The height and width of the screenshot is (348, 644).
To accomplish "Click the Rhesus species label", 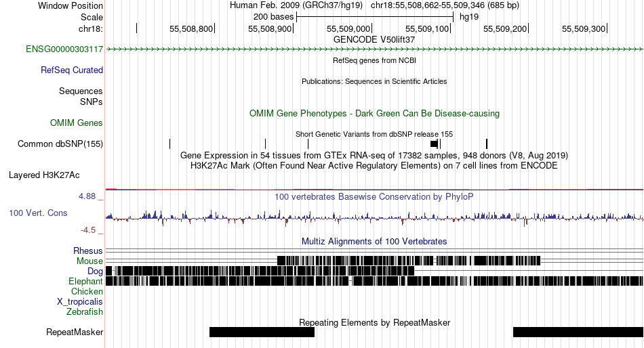I will click(x=88, y=251).
